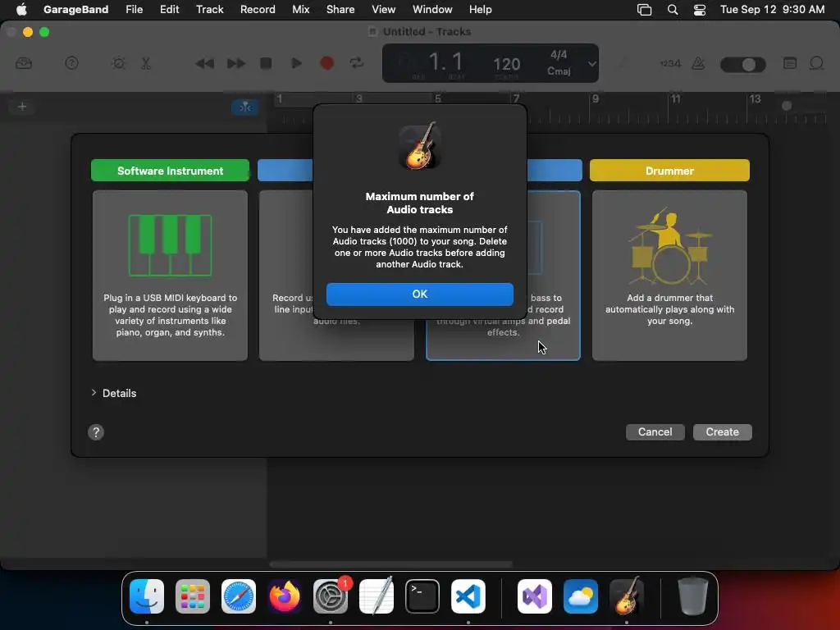Adjust the master volume slider
Image resolution: width=840 pixels, height=630 pixels.
743,64
